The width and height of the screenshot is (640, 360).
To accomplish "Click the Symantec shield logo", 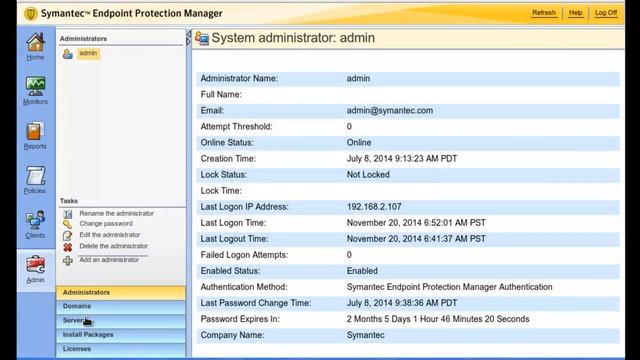I will (31, 13).
